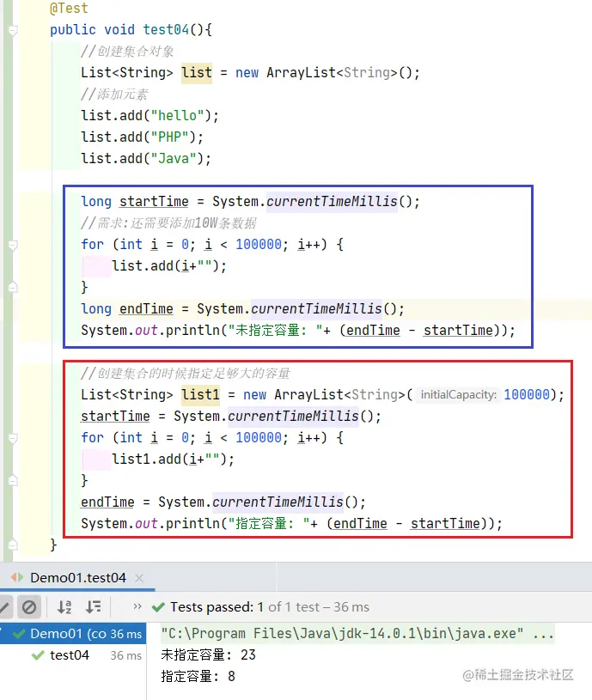Image resolution: width=592 pixels, height=700 pixels.
Task: Click comment '//添加元素'
Action: pos(114,94)
